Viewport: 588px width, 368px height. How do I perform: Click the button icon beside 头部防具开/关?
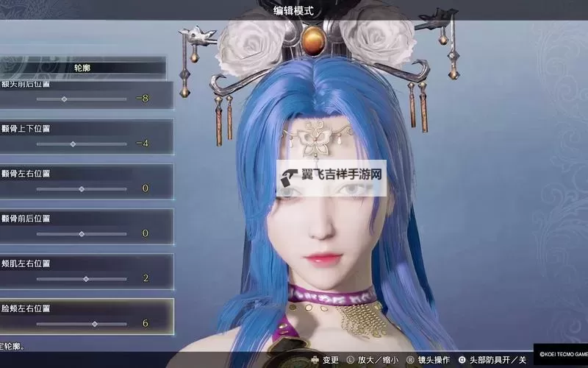coord(462,360)
